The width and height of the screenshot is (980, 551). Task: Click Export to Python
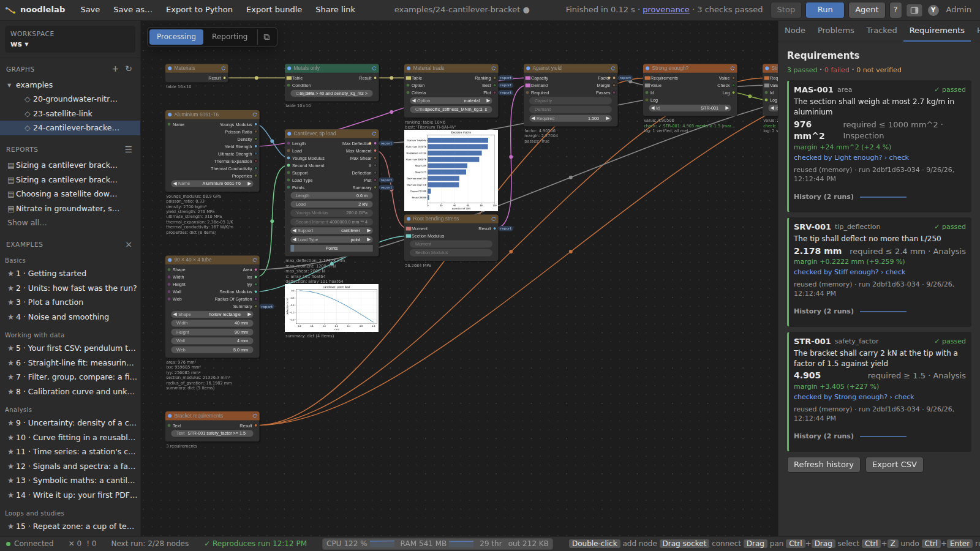click(x=199, y=10)
